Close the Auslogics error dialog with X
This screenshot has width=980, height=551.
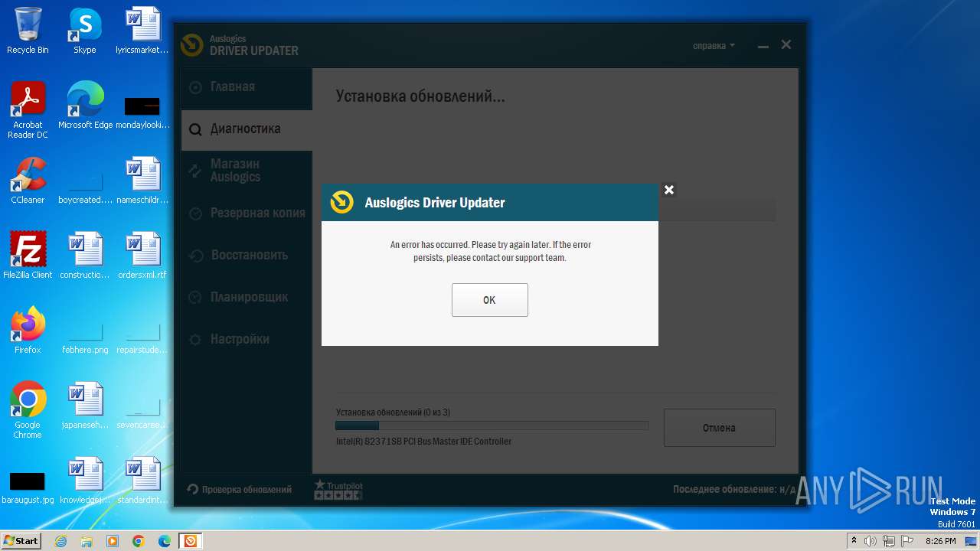(x=668, y=190)
